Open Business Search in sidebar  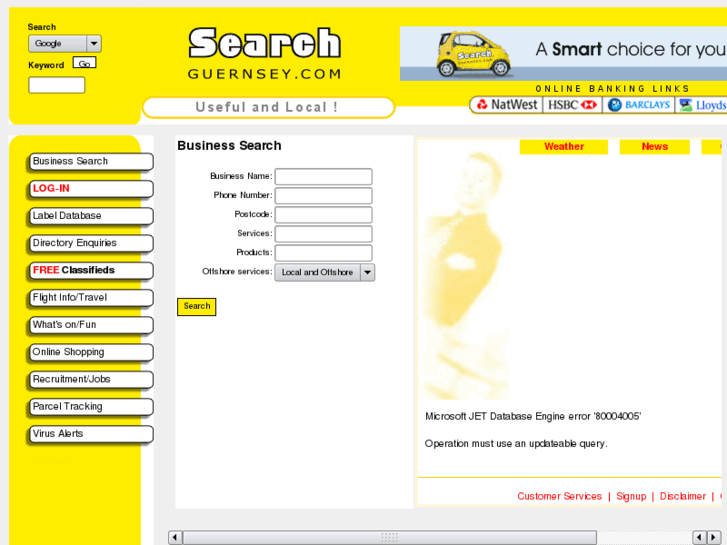(91, 161)
